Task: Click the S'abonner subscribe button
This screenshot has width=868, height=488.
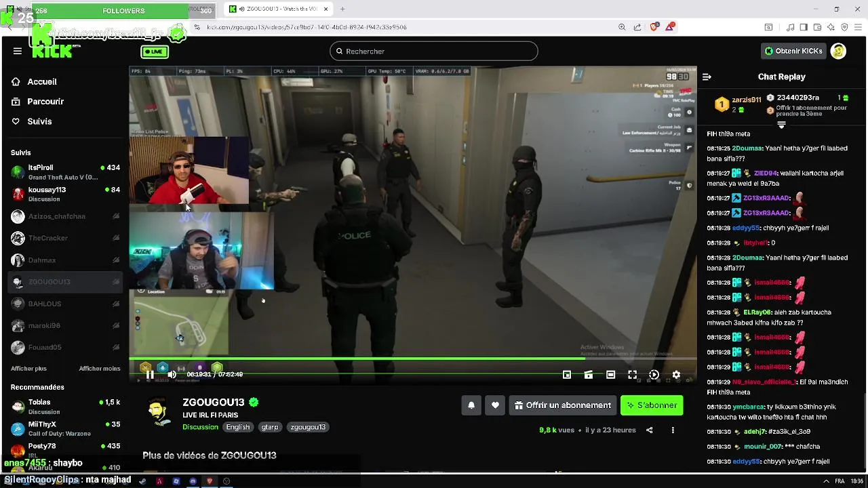Action: [652, 405]
